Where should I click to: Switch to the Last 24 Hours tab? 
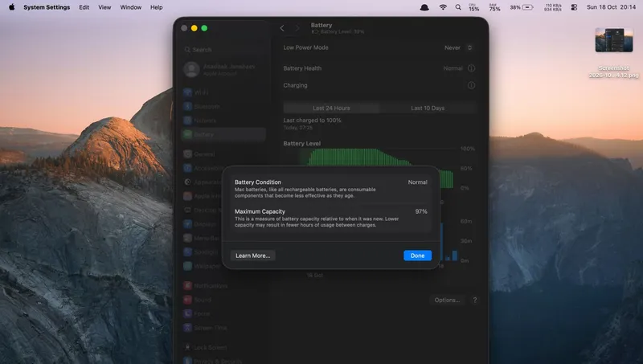331,108
